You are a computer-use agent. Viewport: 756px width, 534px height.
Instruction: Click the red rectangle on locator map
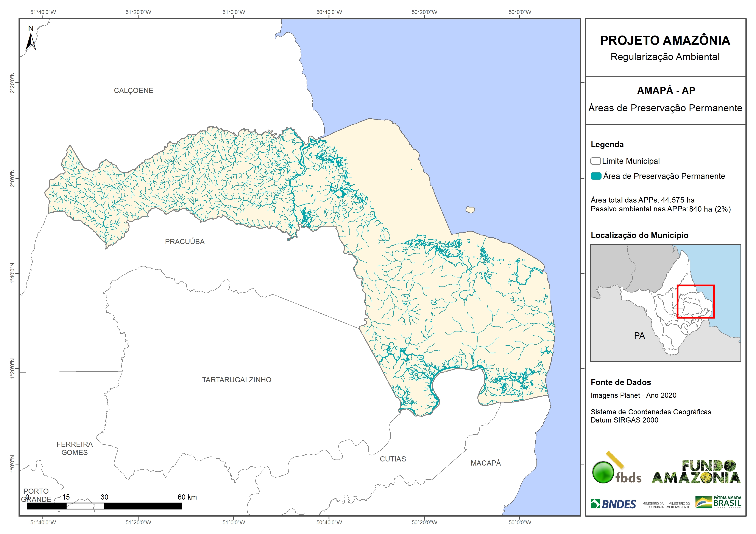(695, 301)
